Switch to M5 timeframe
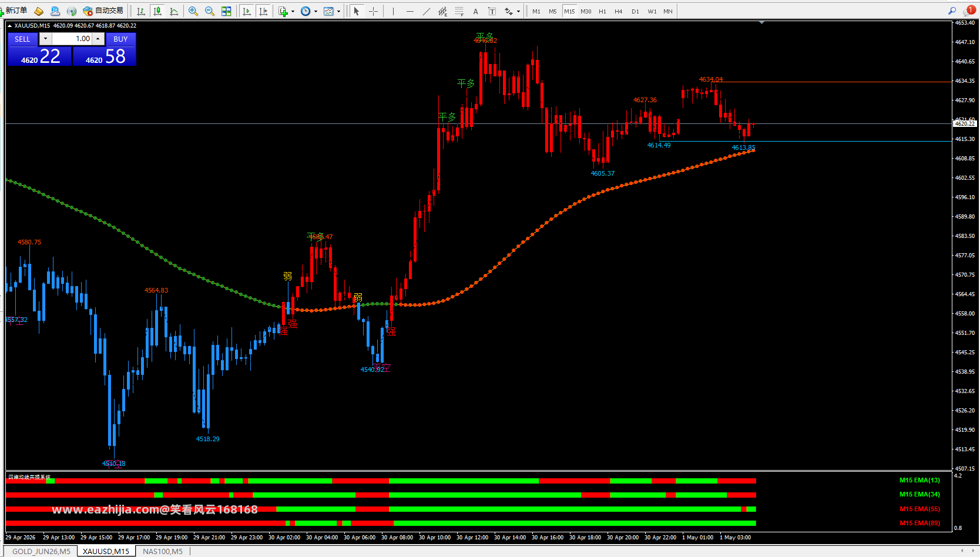Viewport: 980px width, 557px height. [553, 11]
